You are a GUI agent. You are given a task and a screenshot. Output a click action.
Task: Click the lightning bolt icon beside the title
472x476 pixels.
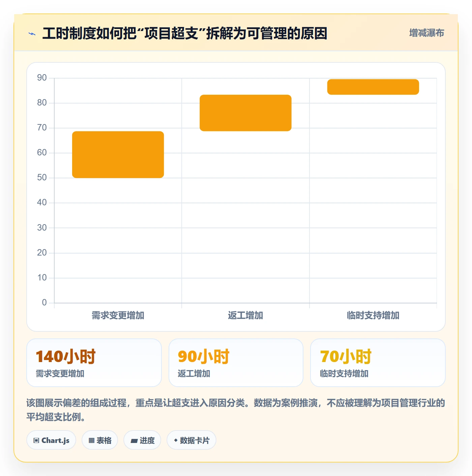point(32,34)
